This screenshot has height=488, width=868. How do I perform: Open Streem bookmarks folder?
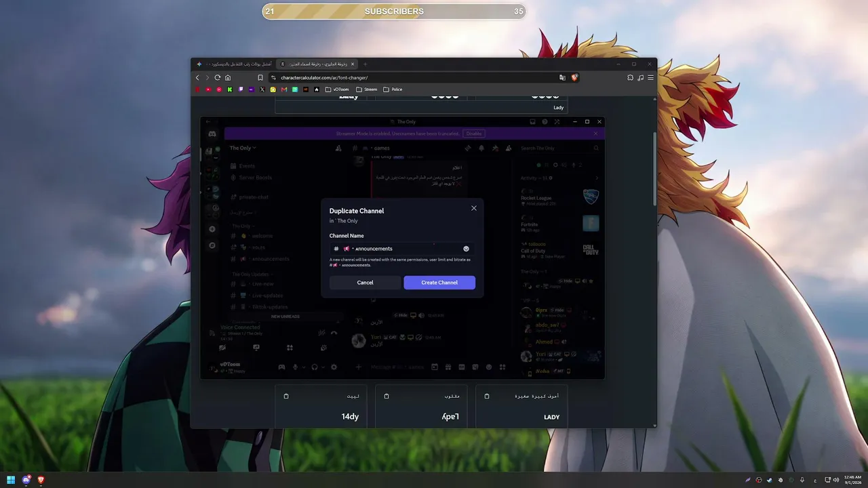(366, 89)
